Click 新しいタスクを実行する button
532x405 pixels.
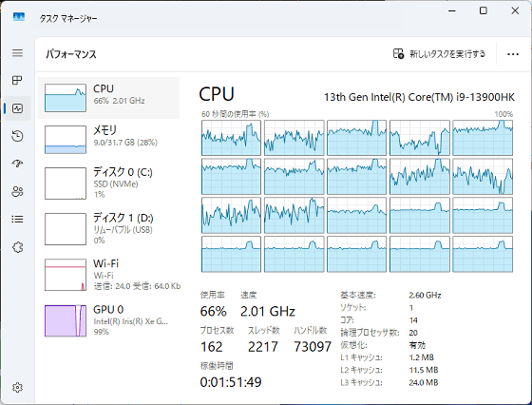click(x=439, y=53)
